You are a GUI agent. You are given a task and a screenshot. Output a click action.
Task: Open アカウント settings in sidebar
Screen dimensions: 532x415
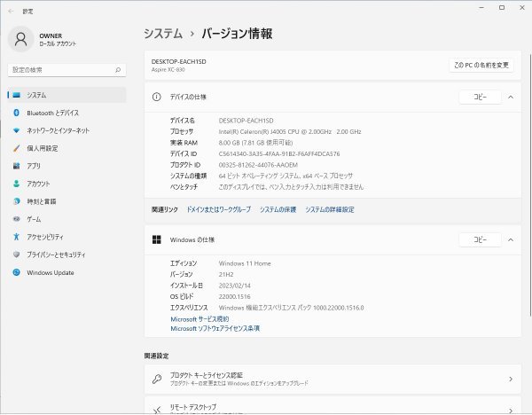click(x=66, y=184)
